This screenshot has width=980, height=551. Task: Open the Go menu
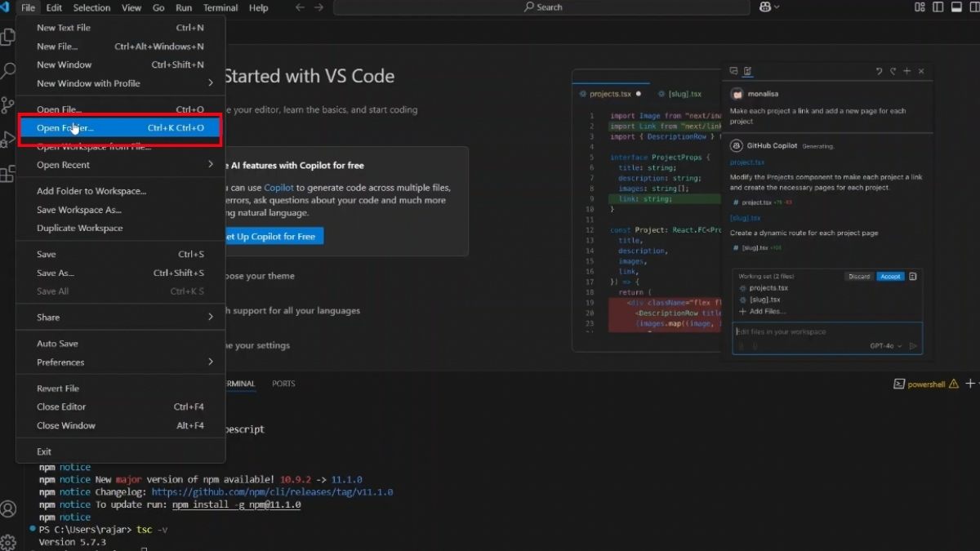(x=158, y=7)
